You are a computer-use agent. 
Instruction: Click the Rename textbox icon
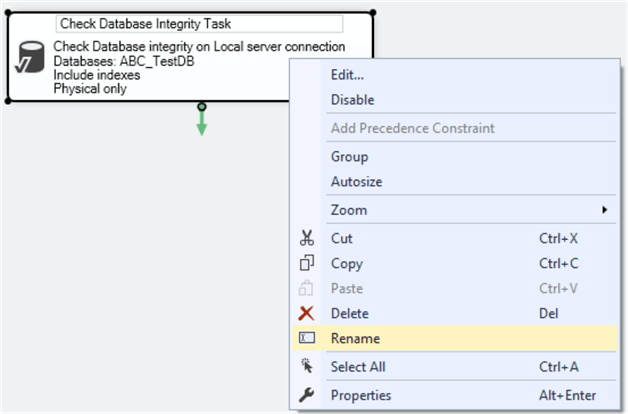pos(307,339)
